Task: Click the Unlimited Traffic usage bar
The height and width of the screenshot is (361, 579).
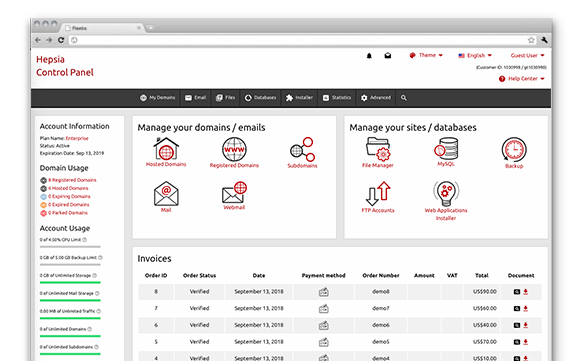Action: (x=70, y=318)
